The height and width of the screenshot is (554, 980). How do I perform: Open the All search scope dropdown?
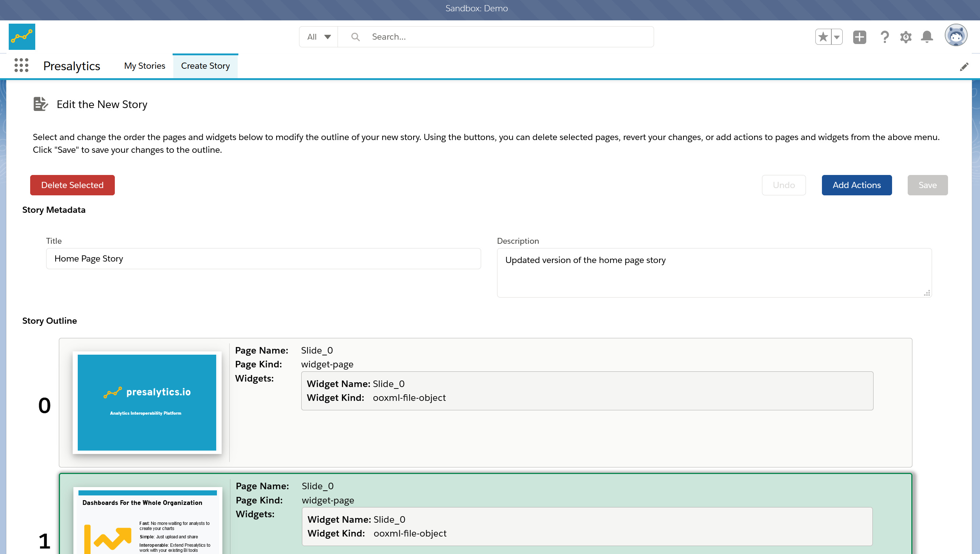tap(319, 37)
